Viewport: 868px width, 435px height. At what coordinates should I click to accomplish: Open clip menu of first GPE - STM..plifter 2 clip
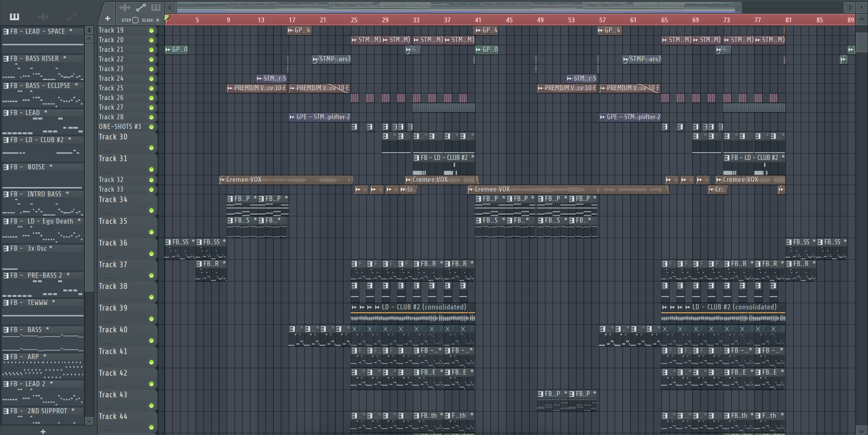(x=292, y=117)
